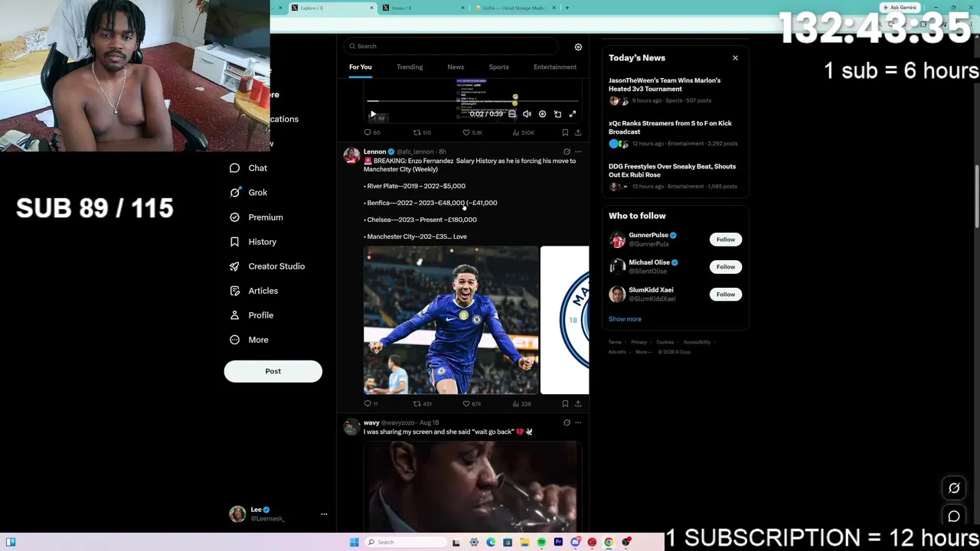Toggle captions on the video player
This screenshot has width=980, height=551.
(x=512, y=114)
